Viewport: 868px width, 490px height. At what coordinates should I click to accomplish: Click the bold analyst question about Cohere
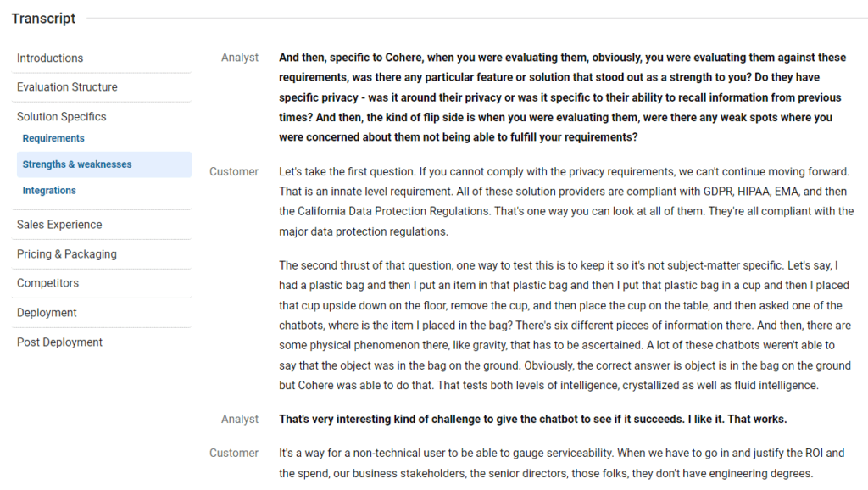pos(562,97)
